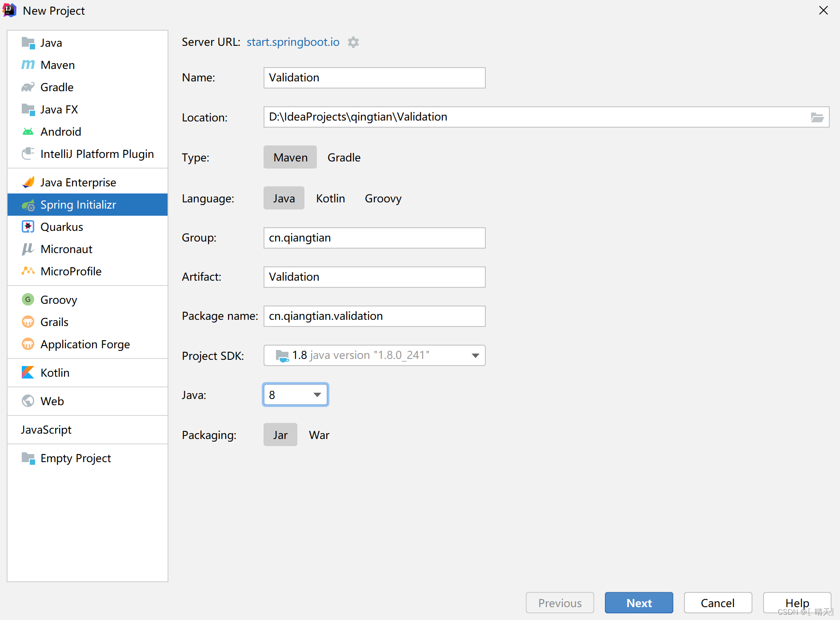Select Application Forge in project list

point(88,344)
